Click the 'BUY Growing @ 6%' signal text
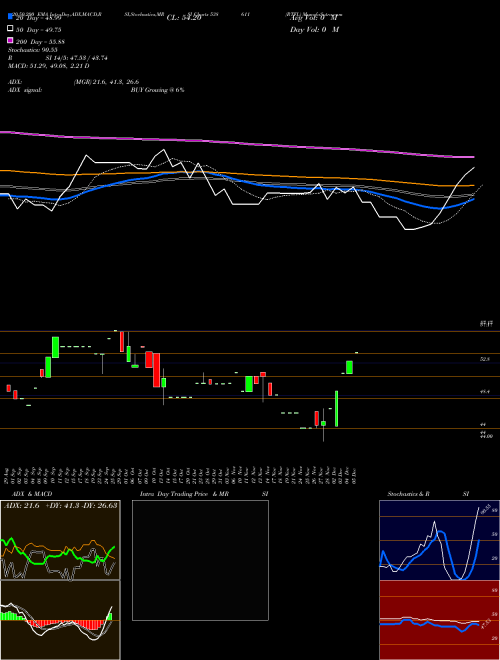500x660 pixels. point(157,90)
